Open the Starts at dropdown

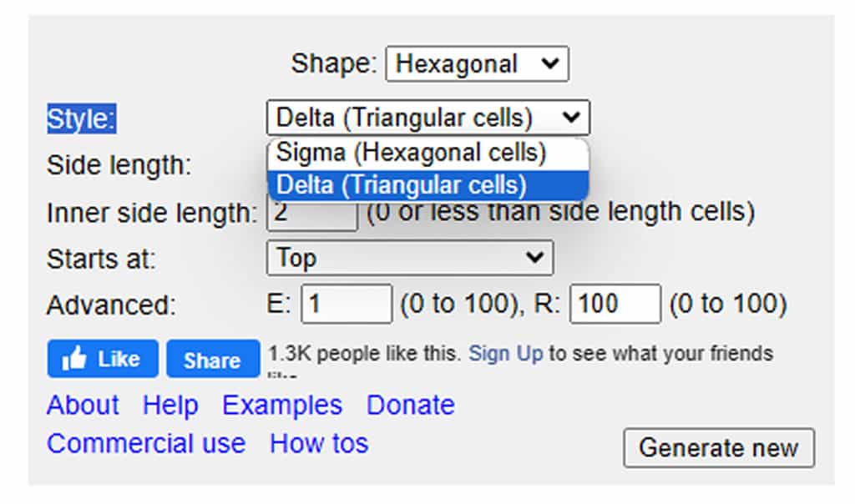[x=409, y=258]
